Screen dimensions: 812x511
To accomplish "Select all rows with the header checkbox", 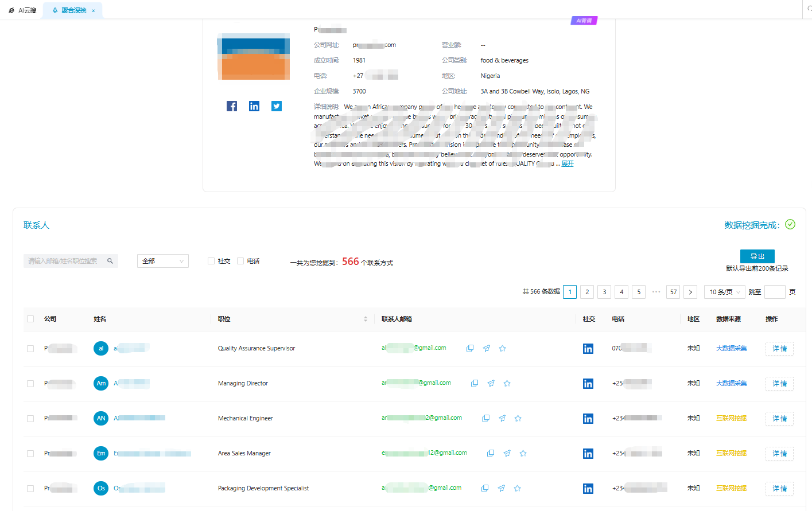I will click(x=30, y=319).
